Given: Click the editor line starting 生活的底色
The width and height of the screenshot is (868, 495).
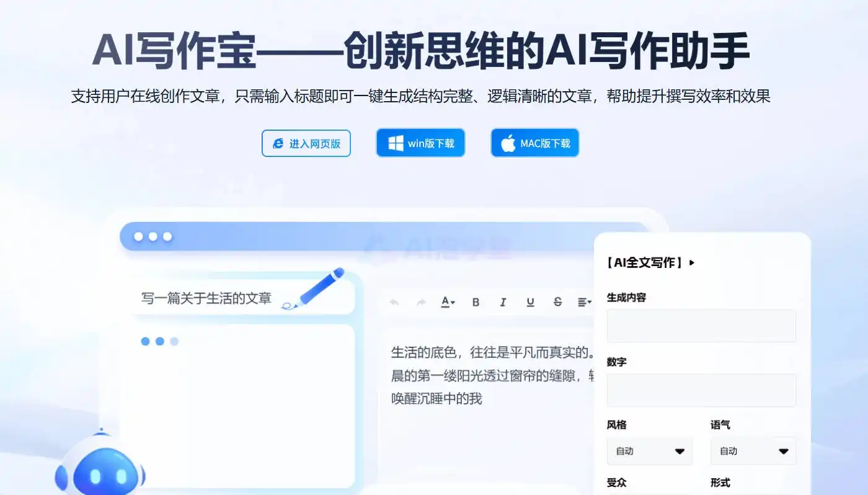Looking at the screenshot, I should tap(492, 353).
